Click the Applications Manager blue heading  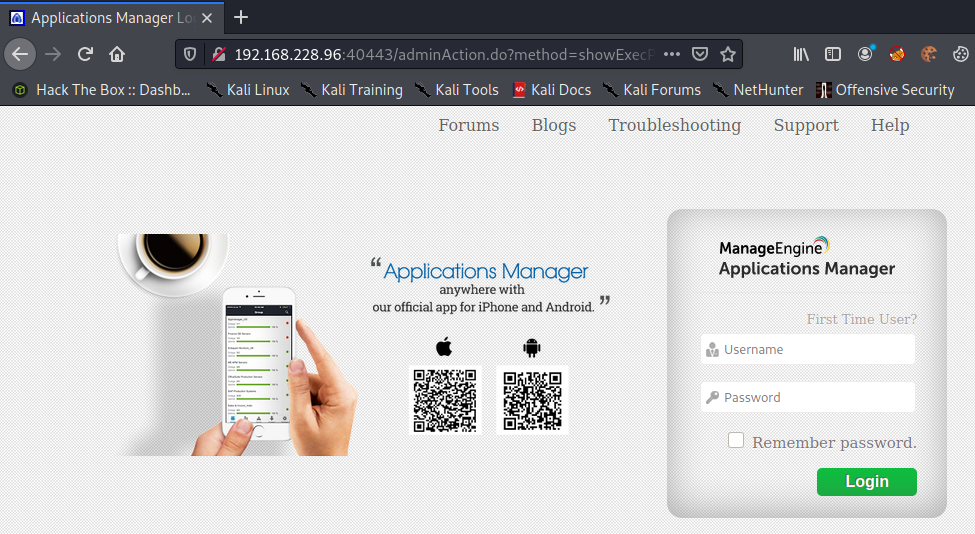pos(486,271)
